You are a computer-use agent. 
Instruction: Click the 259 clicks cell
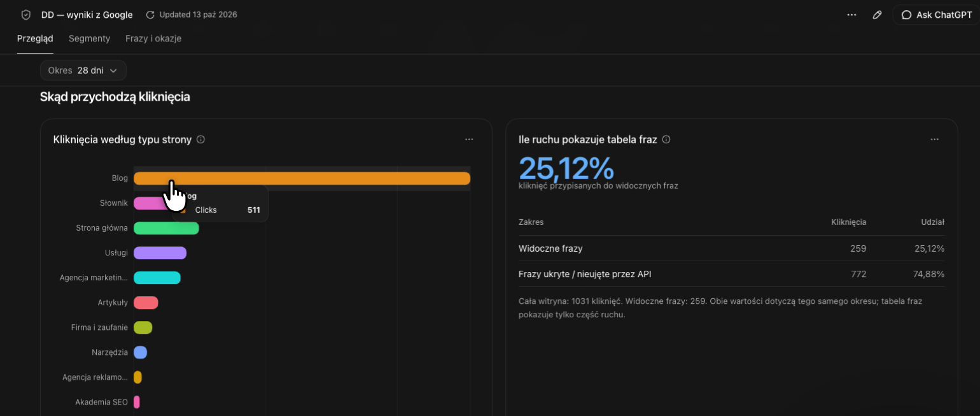pyautogui.click(x=858, y=248)
